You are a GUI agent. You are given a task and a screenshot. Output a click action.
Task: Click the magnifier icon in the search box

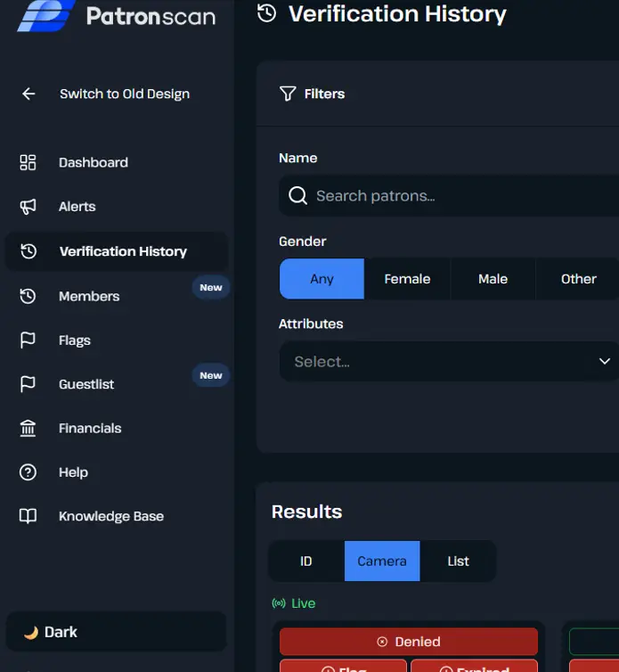tap(297, 196)
